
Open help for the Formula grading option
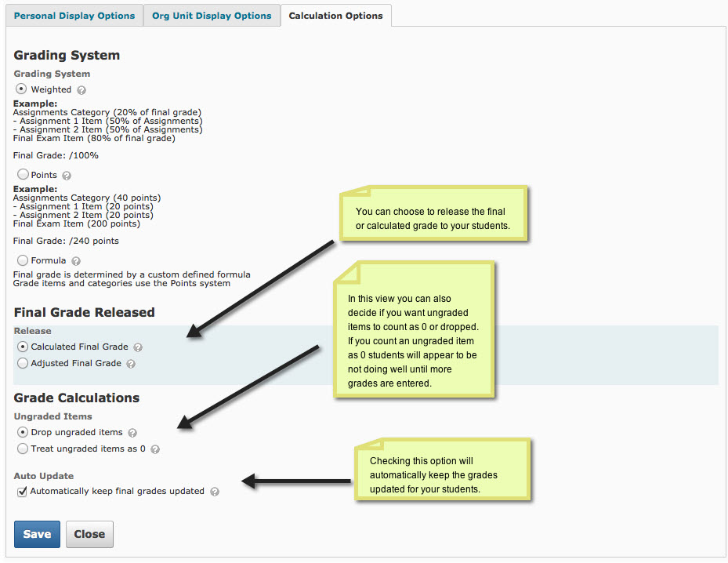(75, 260)
